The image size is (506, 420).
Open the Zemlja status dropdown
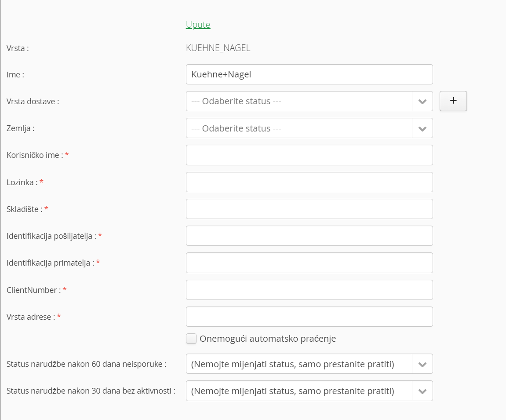(x=309, y=128)
